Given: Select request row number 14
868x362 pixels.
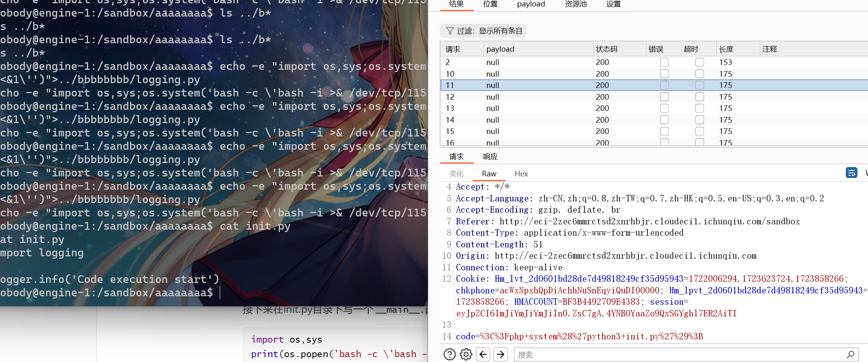Looking at the screenshot, I should coord(654,120).
